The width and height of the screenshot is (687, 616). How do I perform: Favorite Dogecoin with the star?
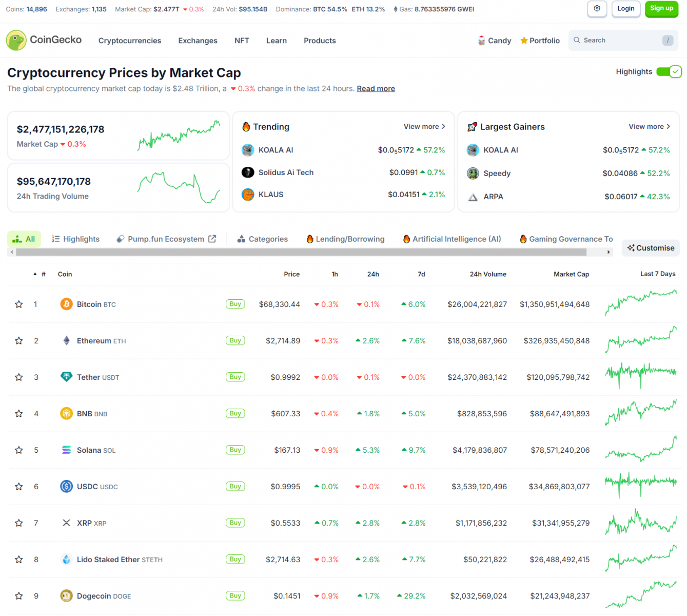point(19,596)
